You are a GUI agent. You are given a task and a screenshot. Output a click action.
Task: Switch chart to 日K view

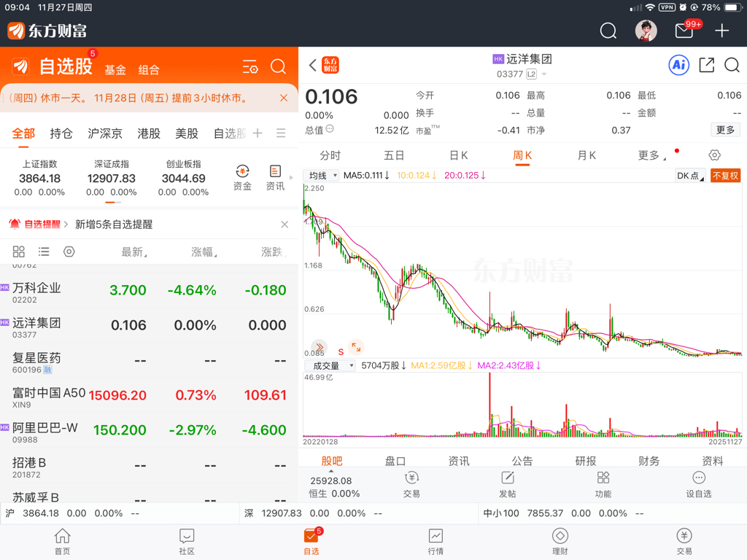click(458, 155)
